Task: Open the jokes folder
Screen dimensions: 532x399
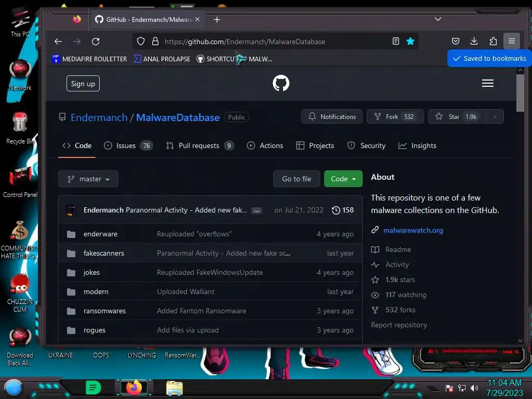Action: 91,272
